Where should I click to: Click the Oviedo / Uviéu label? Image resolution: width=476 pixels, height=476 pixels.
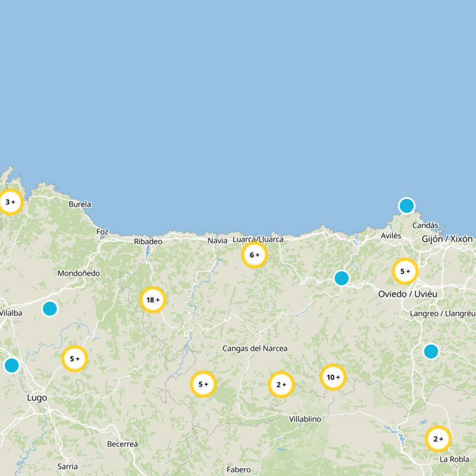[408, 294]
